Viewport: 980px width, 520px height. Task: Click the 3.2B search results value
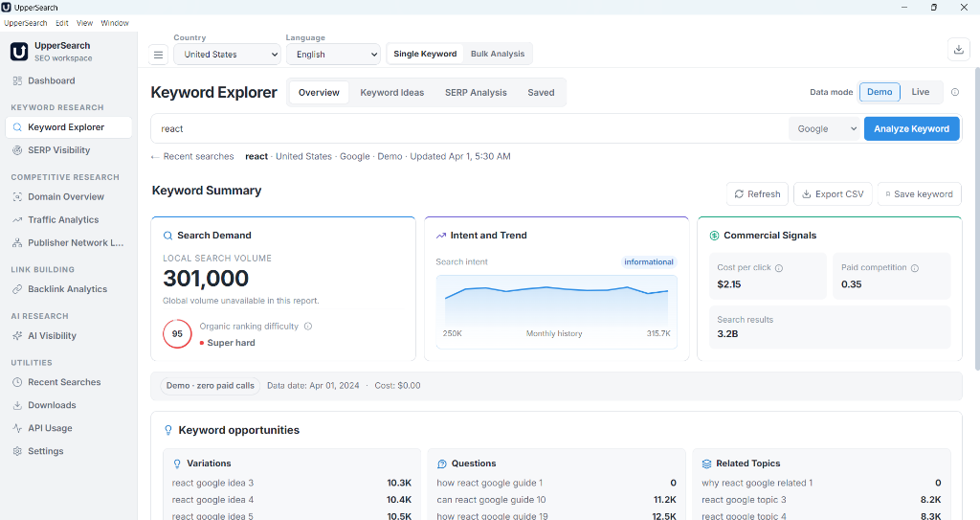[727, 334]
